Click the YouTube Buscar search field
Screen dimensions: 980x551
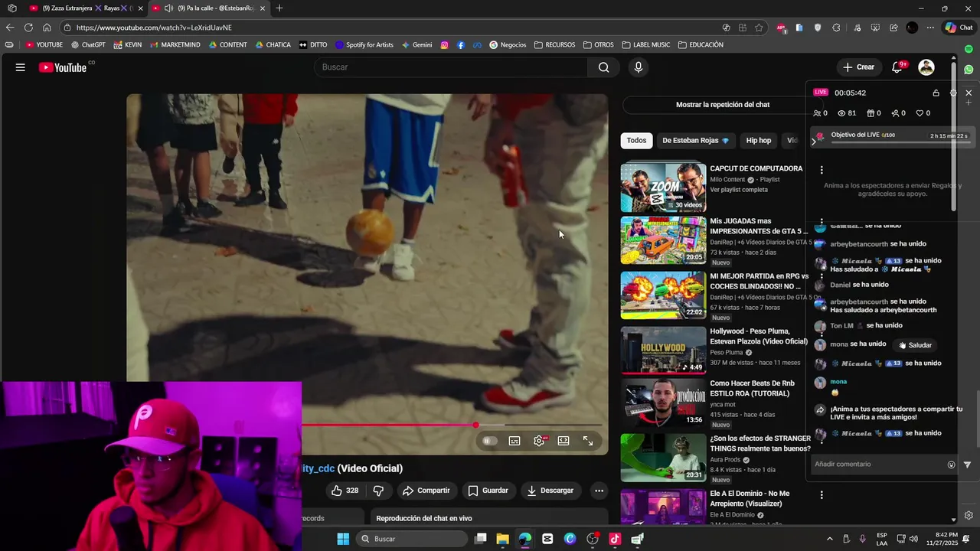(x=451, y=67)
